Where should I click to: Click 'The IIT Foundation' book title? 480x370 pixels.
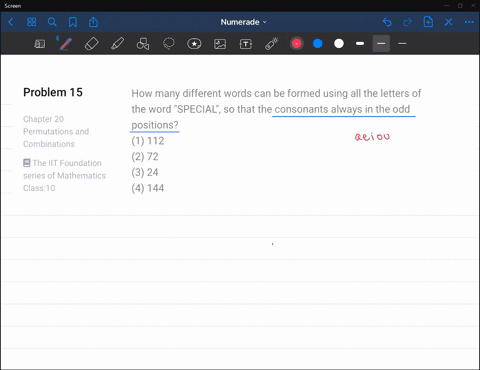point(67,163)
